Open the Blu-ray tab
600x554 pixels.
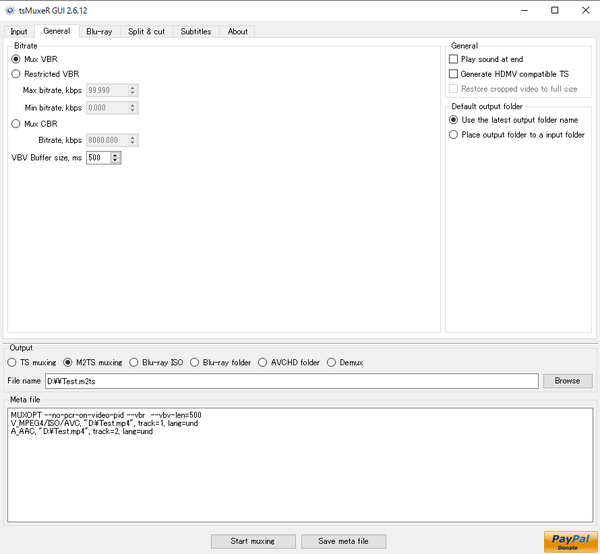coord(99,31)
